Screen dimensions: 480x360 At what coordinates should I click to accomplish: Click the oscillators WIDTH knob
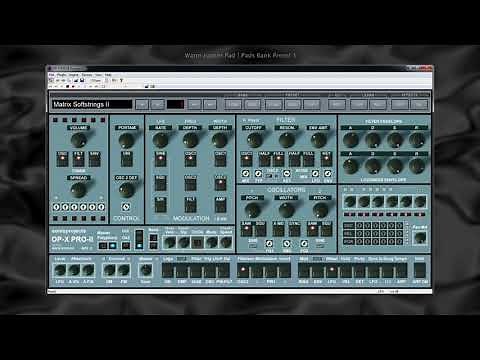click(286, 210)
